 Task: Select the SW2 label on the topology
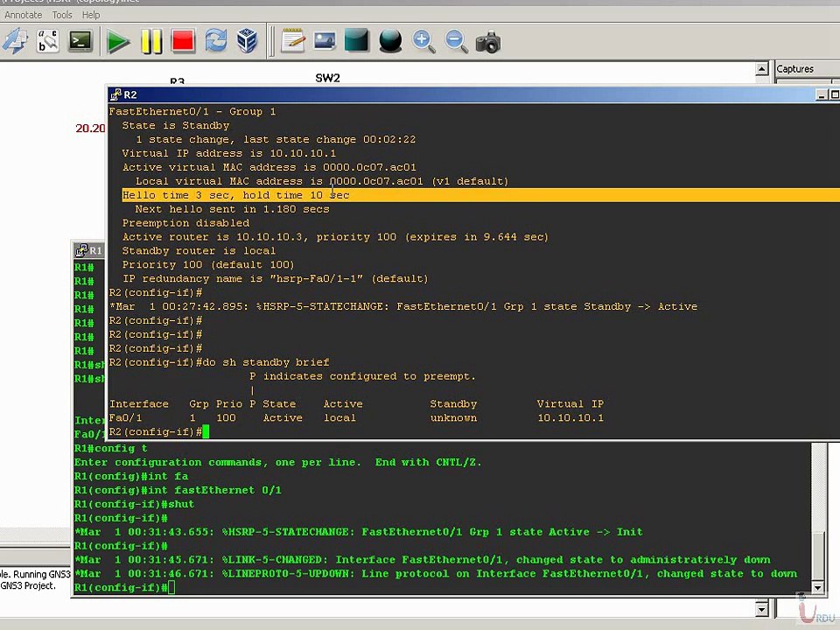pos(327,78)
